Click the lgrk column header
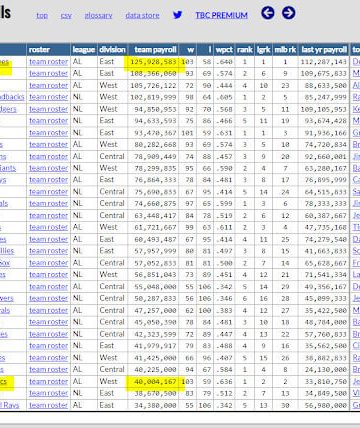 [x=263, y=50]
